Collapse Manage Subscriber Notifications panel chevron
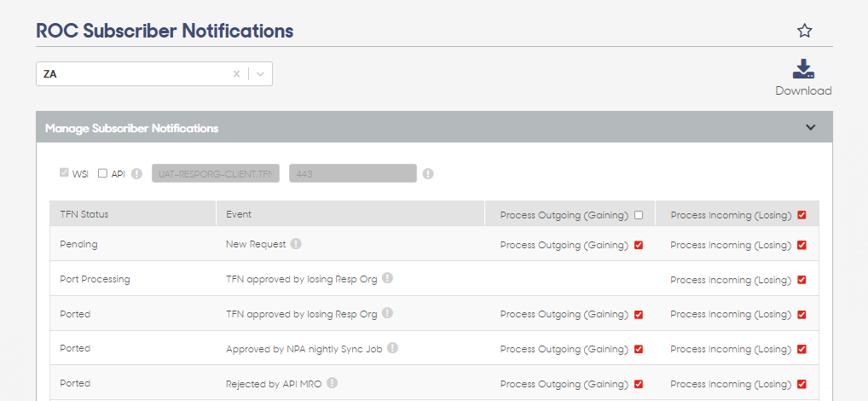Screen dimensions: 868x401 pyautogui.click(x=810, y=127)
